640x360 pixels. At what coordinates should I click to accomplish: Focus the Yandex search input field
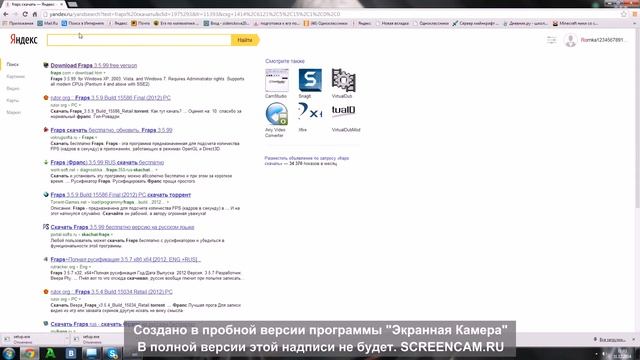[x=139, y=40]
